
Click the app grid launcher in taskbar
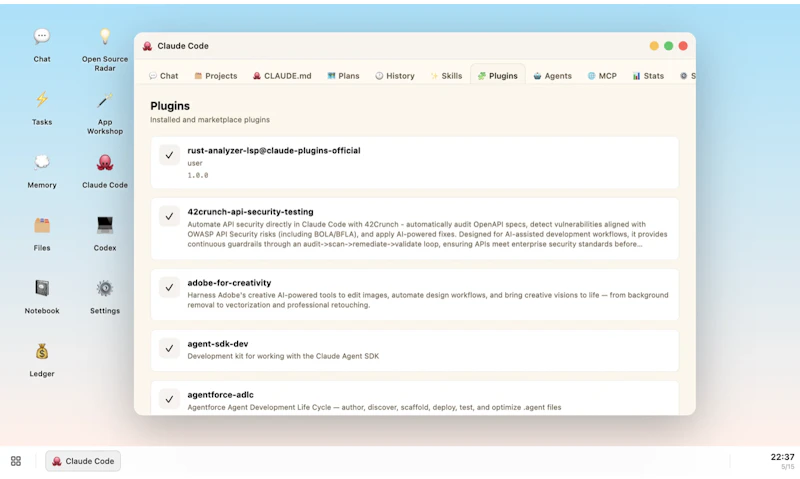click(x=16, y=461)
